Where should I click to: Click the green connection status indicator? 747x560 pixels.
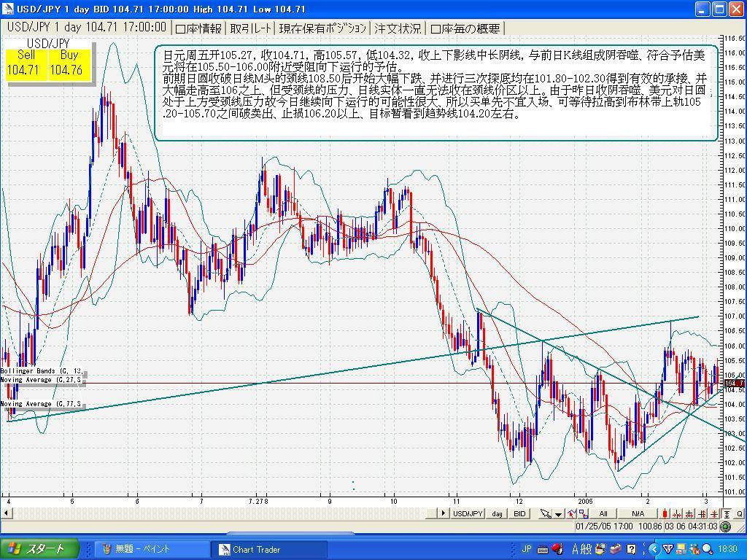click(x=725, y=526)
